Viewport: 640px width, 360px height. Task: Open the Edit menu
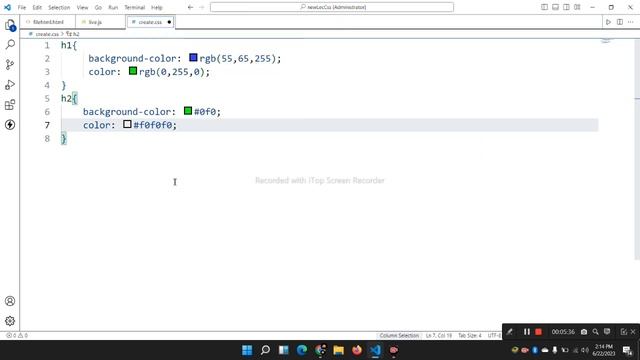(37, 7)
